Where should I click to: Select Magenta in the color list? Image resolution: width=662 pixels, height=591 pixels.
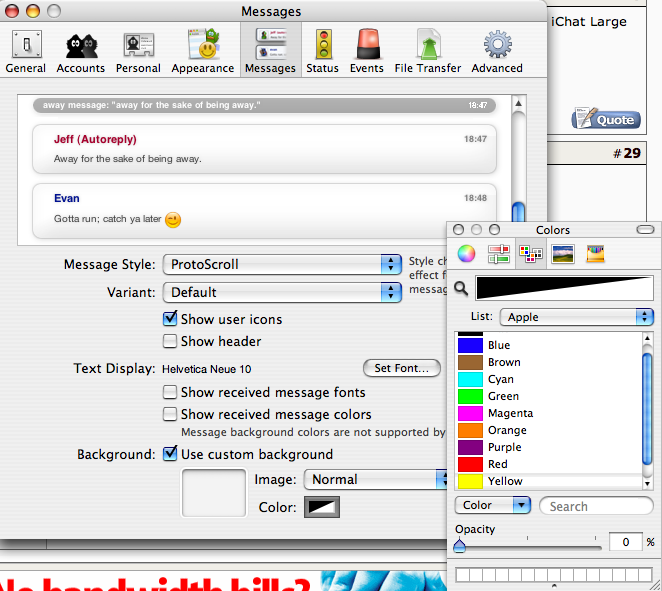pos(549,413)
